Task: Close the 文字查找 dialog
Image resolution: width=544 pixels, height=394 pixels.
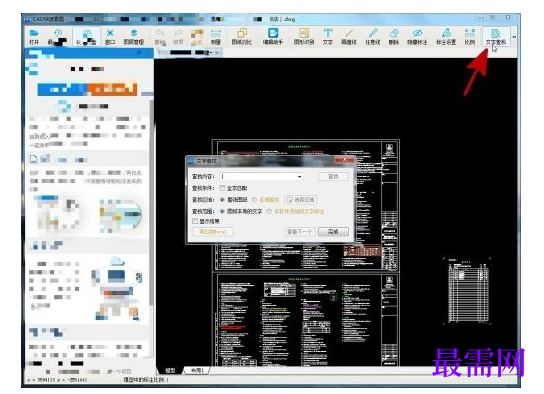Action: tap(344, 160)
